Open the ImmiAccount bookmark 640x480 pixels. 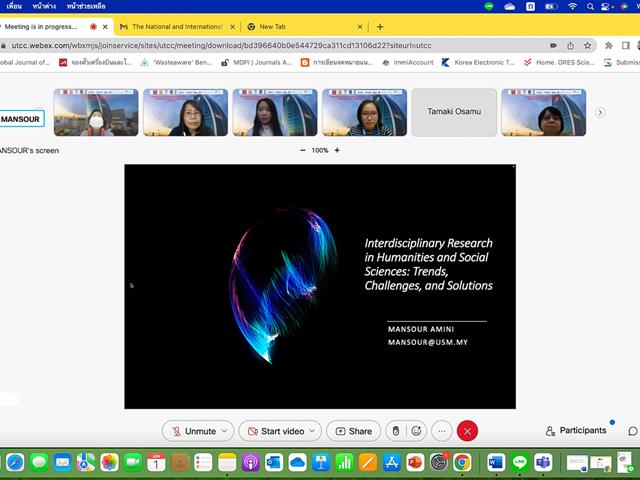(407, 62)
